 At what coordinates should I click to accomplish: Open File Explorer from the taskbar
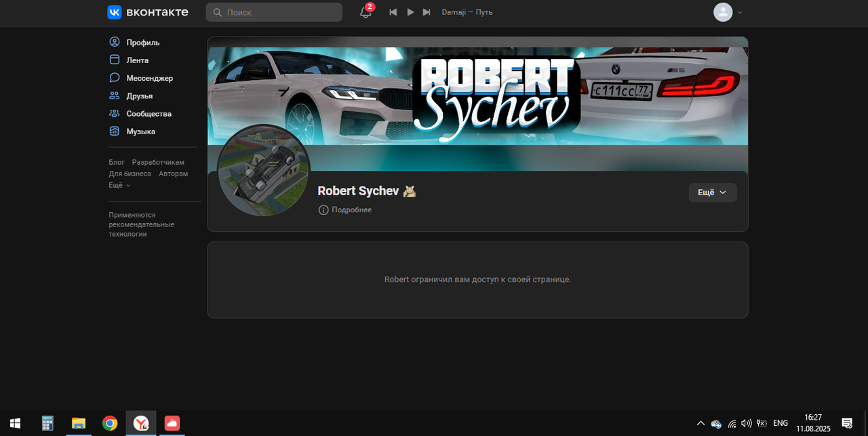pyautogui.click(x=79, y=423)
